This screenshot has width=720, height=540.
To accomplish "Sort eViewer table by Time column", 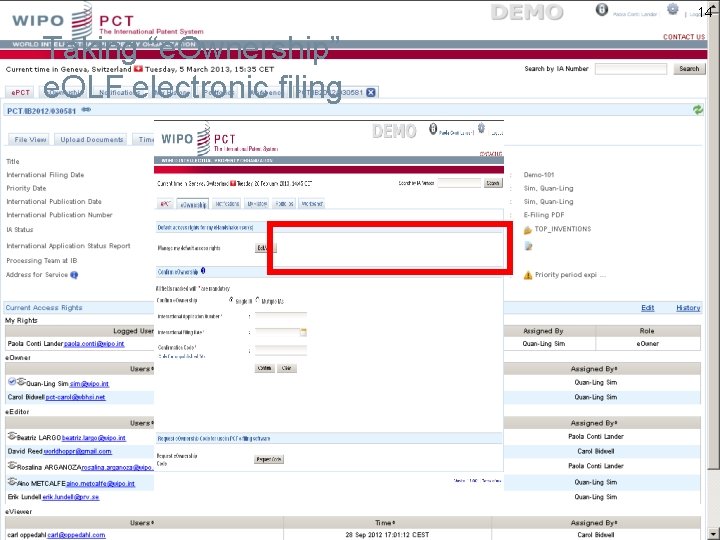I will (384, 523).
